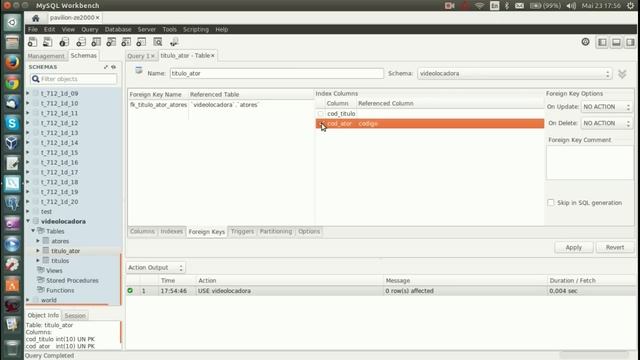Open Skype from the dock
This screenshot has height=360, width=640.
[x=12, y=123]
